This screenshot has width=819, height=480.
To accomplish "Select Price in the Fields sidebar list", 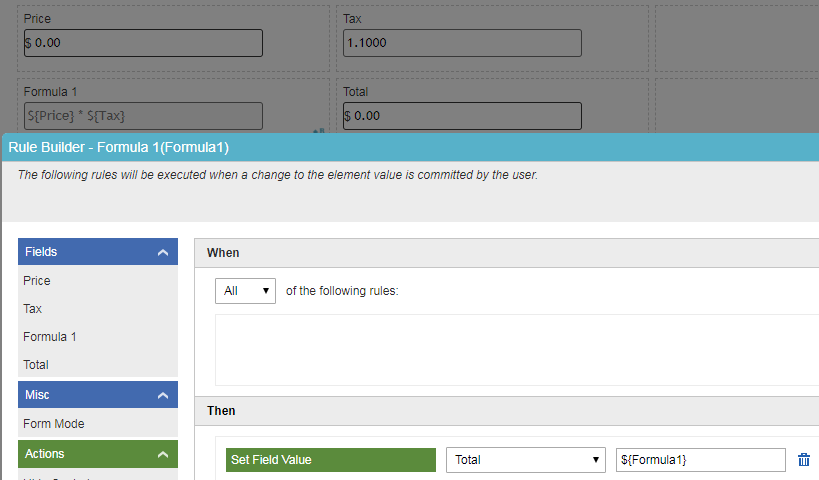I will pos(37,281).
